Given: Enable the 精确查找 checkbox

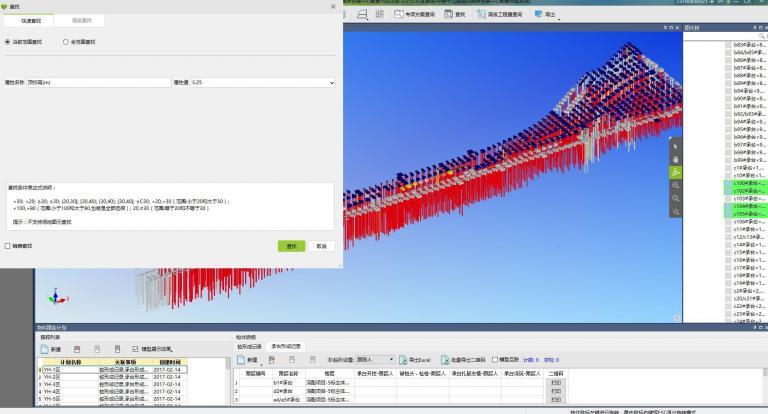Looking at the screenshot, I should click(x=8, y=245).
